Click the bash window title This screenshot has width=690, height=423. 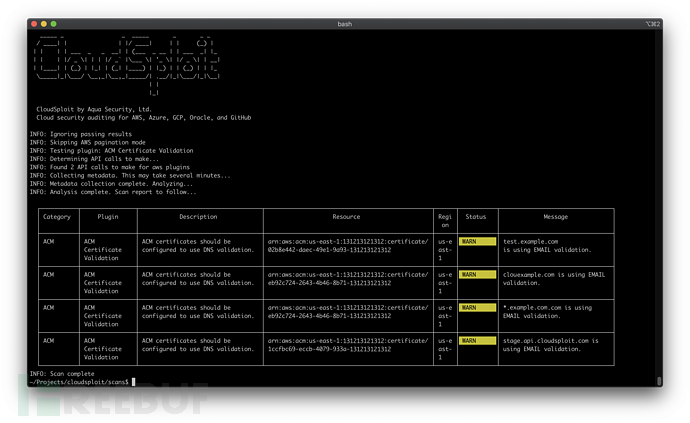[345, 24]
